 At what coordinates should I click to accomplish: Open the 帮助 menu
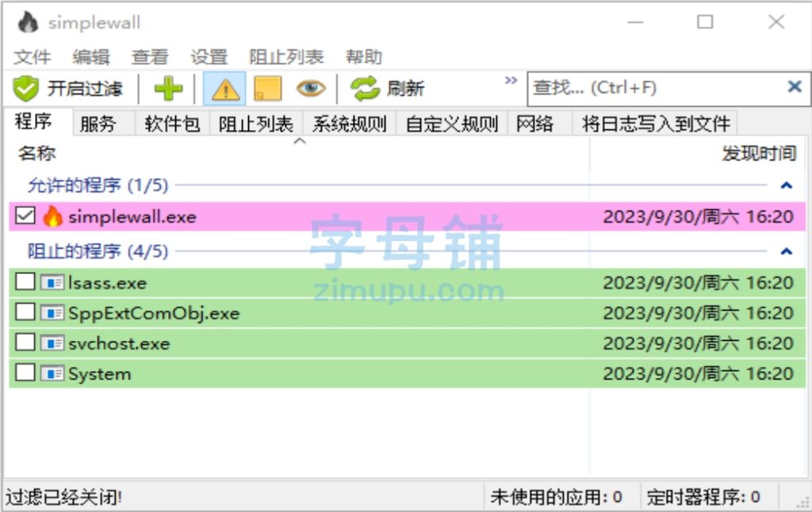364,57
